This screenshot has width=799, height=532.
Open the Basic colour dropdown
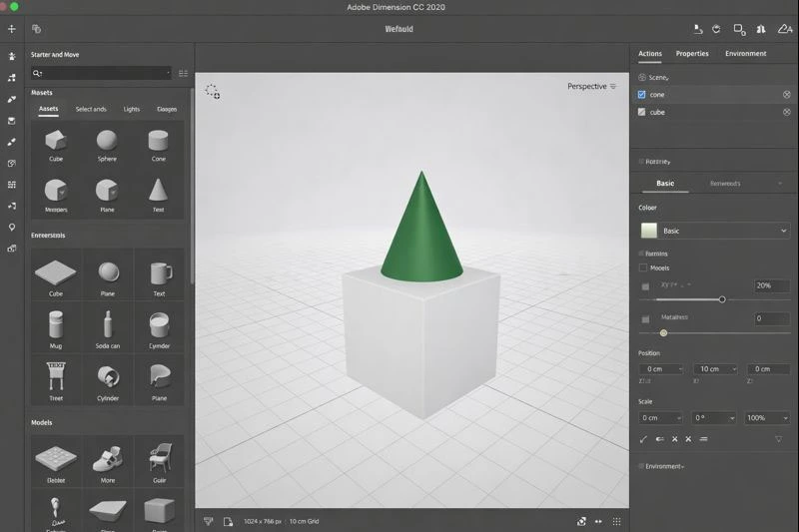(x=714, y=231)
